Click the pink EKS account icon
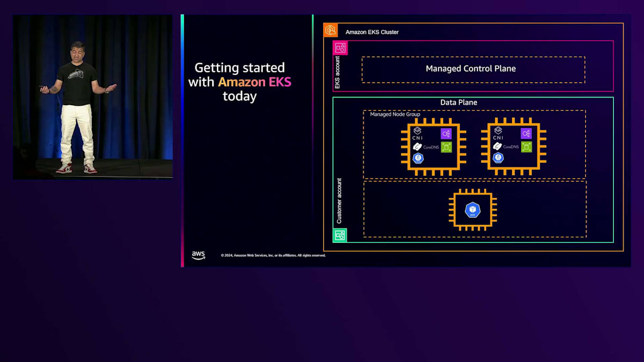 point(340,48)
